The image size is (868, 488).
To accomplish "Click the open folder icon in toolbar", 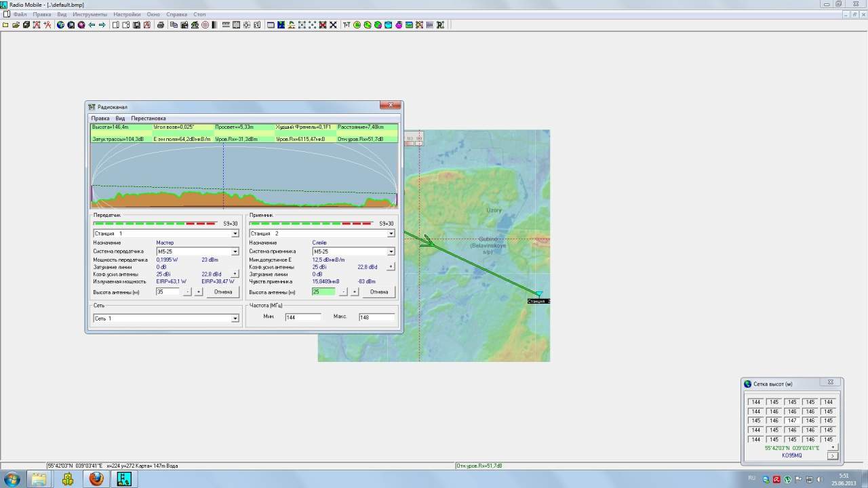I will coord(15,25).
